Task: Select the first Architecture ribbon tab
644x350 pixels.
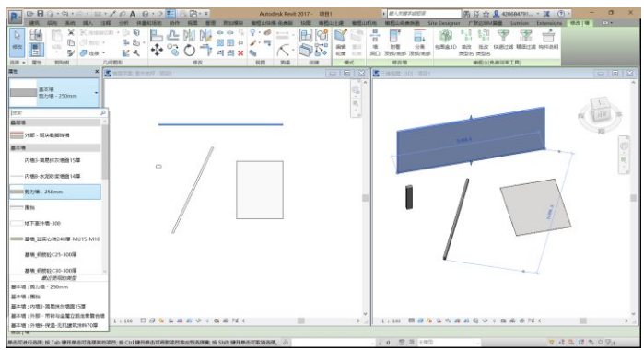Action: (x=34, y=23)
